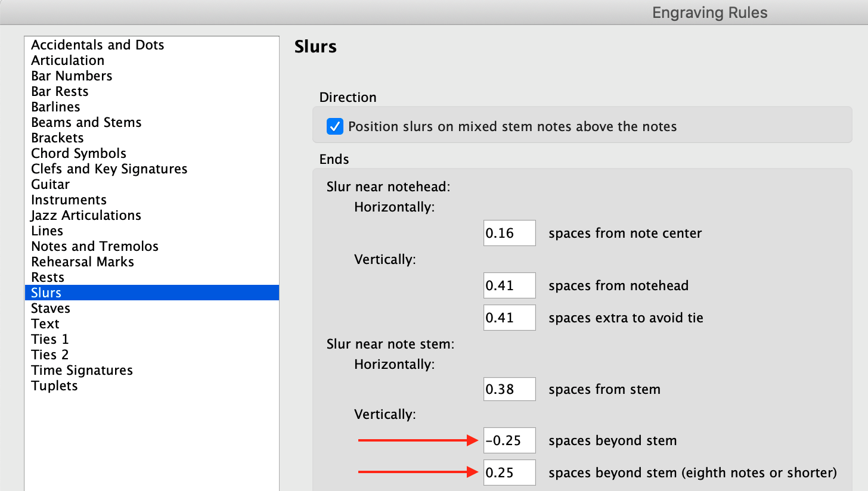Select Articulation in the category list

[x=152, y=60]
